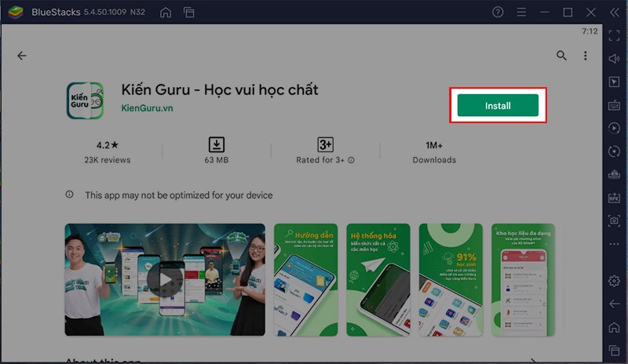
Task: Click the green Install button
Action: [x=498, y=105]
